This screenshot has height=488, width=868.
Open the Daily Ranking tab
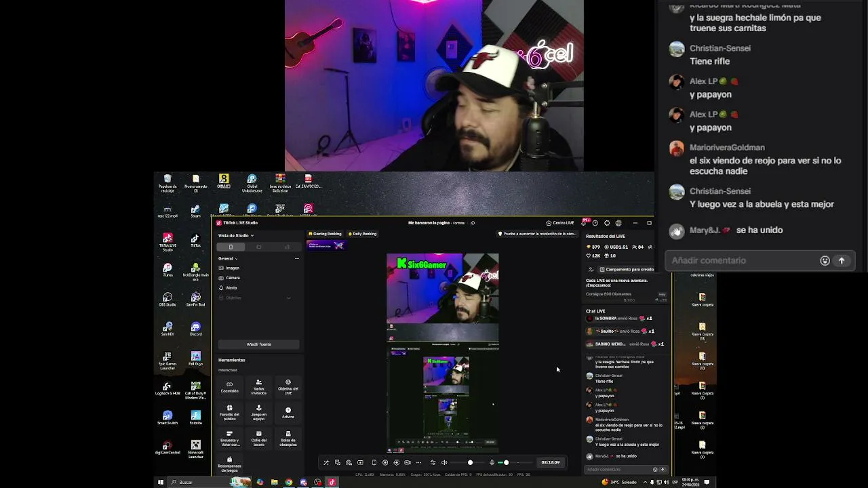coord(363,234)
